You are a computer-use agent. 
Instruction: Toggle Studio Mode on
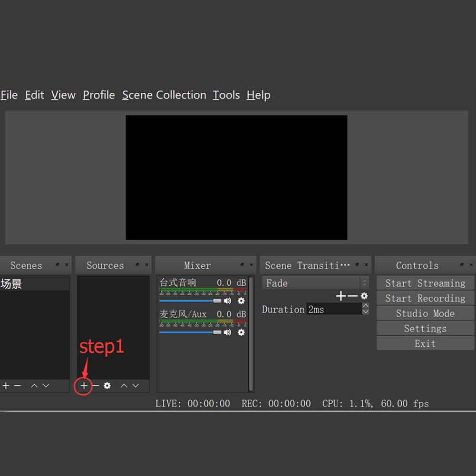coord(425,313)
